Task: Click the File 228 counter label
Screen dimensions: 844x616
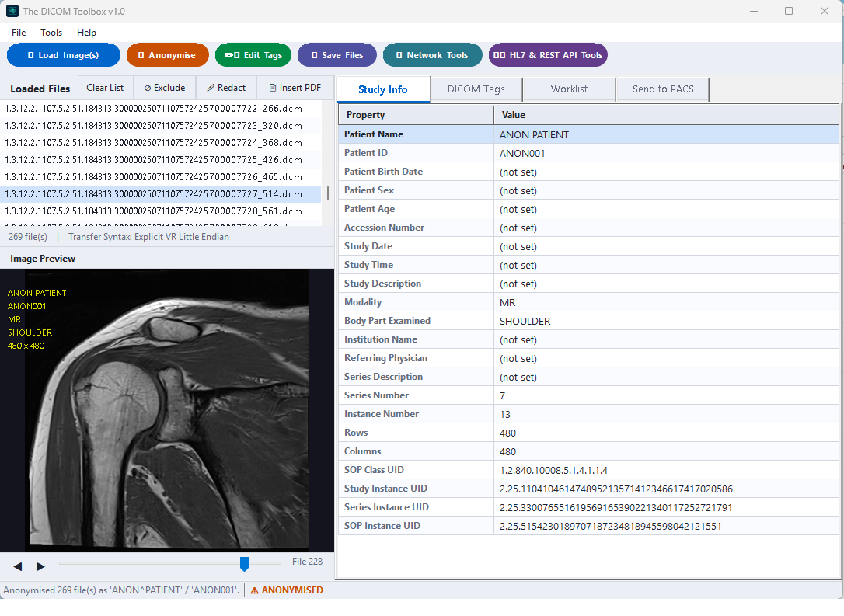Action: [307, 562]
